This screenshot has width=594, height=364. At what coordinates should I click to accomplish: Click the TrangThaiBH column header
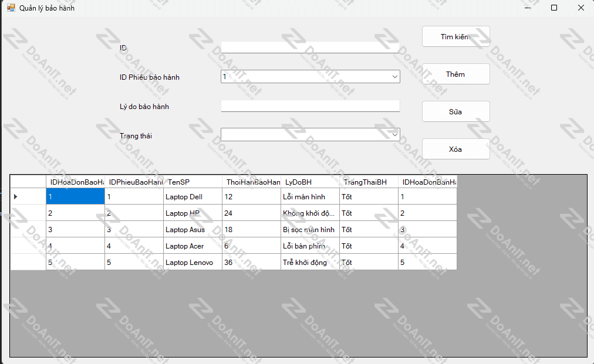tap(369, 182)
